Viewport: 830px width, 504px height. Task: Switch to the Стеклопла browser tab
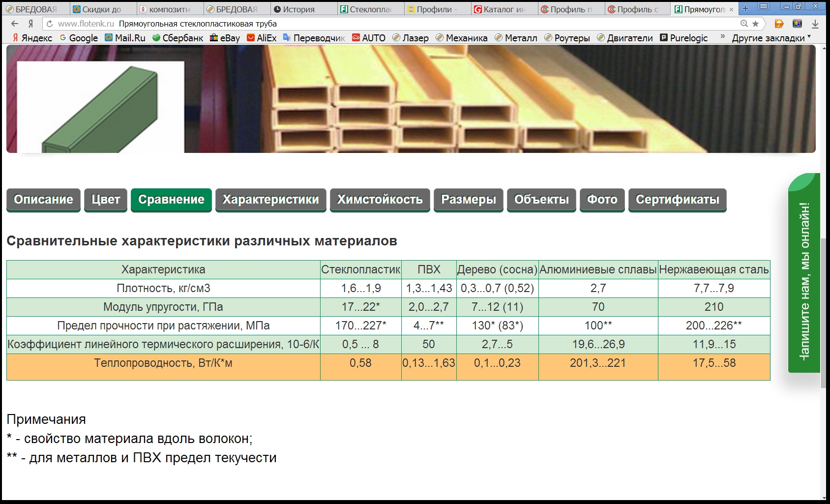370,9
